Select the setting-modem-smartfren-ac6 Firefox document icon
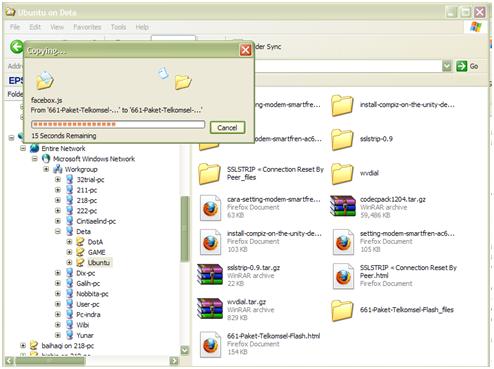This screenshot has height=369, width=494. [x=343, y=242]
